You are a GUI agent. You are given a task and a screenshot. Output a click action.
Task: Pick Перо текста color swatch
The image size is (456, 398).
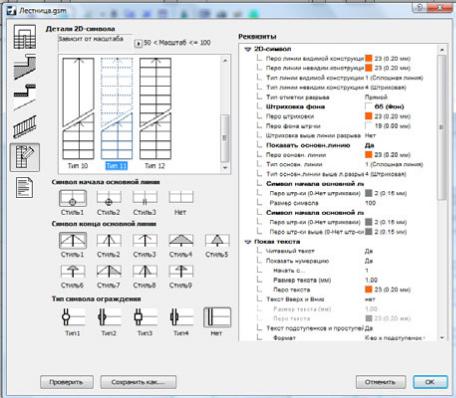pyautogui.click(x=369, y=289)
